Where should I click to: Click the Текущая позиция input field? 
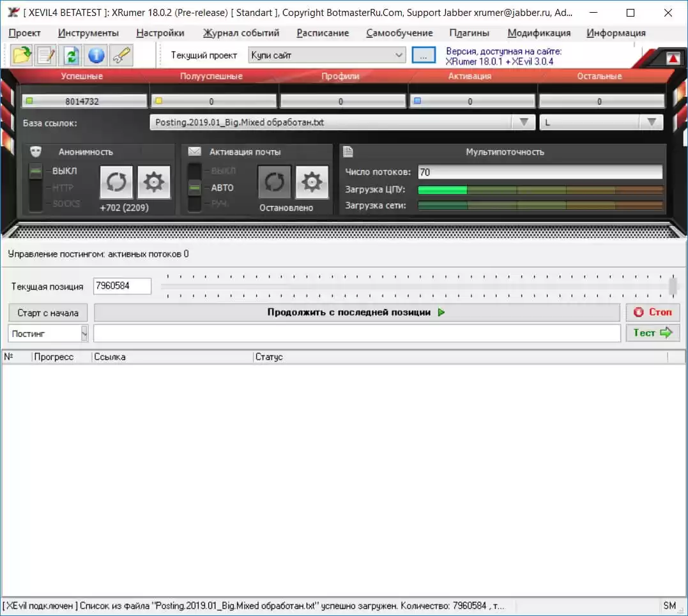[122, 286]
